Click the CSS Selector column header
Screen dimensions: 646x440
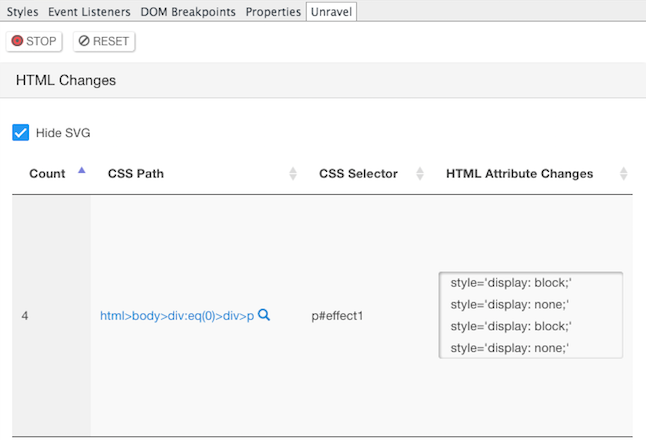[358, 174]
